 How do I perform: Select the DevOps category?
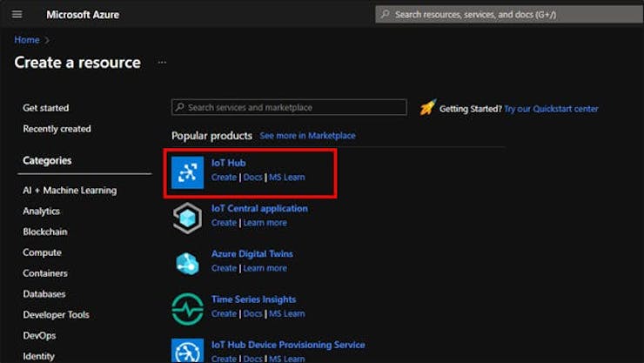click(39, 335)
